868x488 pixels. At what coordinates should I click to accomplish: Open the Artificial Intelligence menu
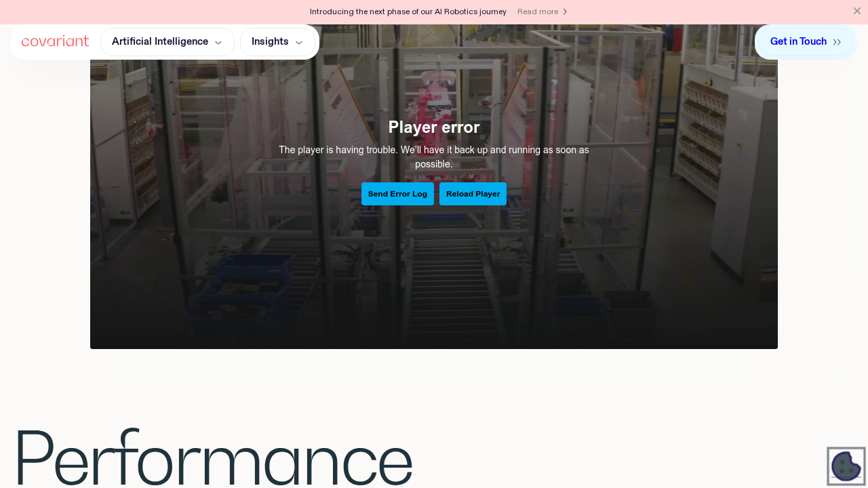[167, 42]
